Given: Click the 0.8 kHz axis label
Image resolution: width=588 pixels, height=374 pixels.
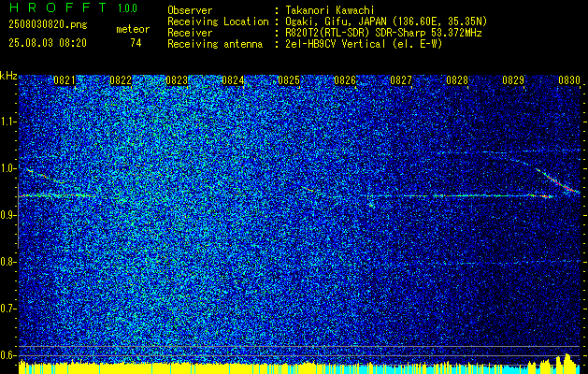Looking at the screenshot, I should [8, 262].
